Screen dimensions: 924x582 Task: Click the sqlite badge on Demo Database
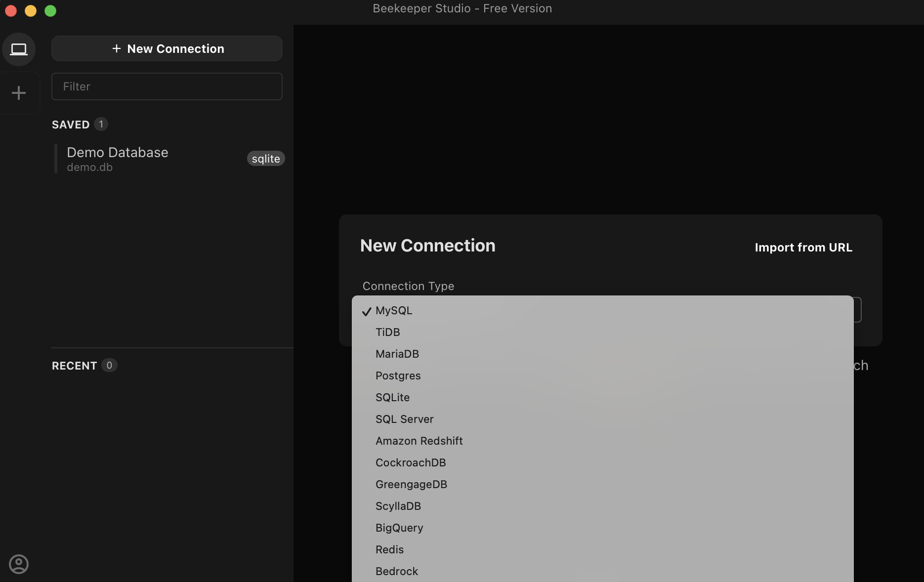(266, 159)
